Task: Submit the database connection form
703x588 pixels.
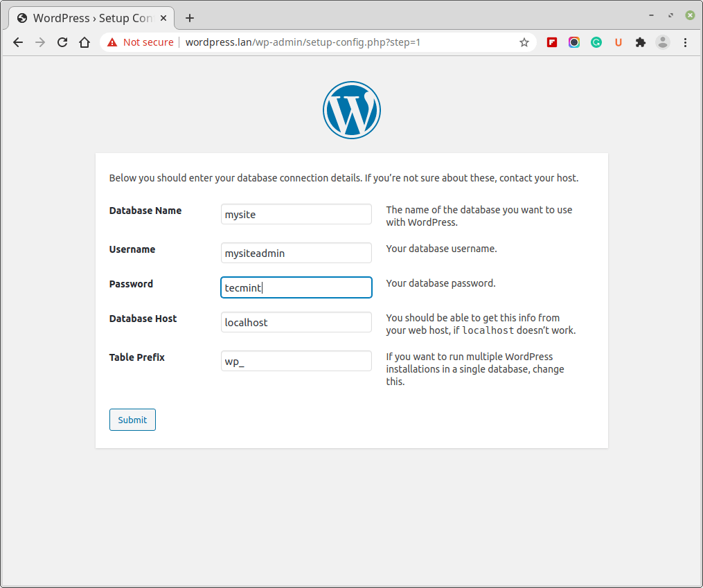Action: click(132, 420)
